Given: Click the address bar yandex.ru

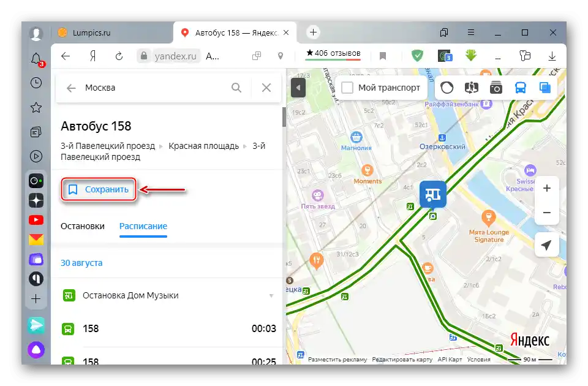Looking at the screenshot, I should [175, 56].
